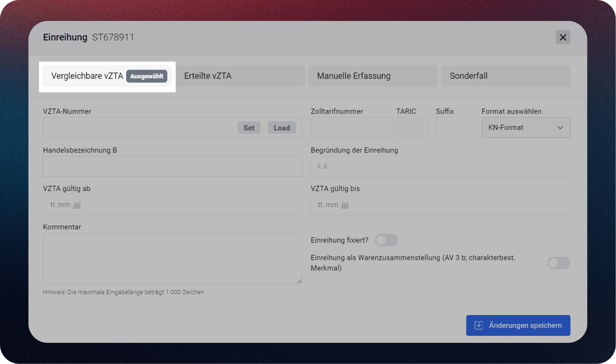Click into the Zolltarifnummer field

tap(352, 127)
